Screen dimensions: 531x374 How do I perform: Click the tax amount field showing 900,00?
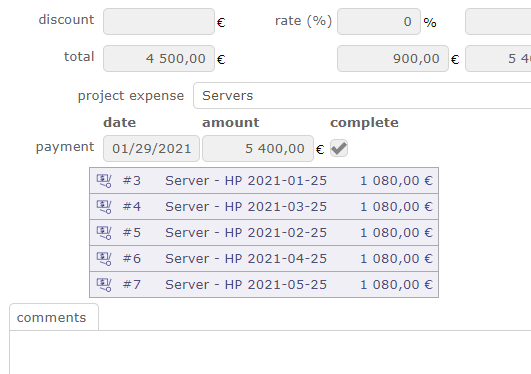393,59
